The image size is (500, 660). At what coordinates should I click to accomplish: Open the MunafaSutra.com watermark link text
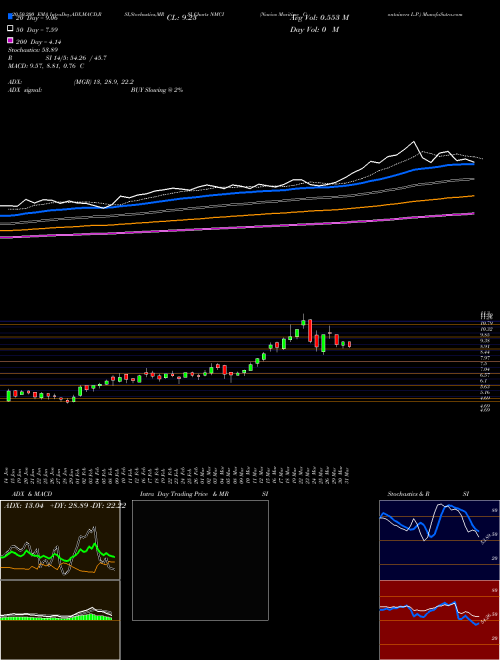point(441,14)
